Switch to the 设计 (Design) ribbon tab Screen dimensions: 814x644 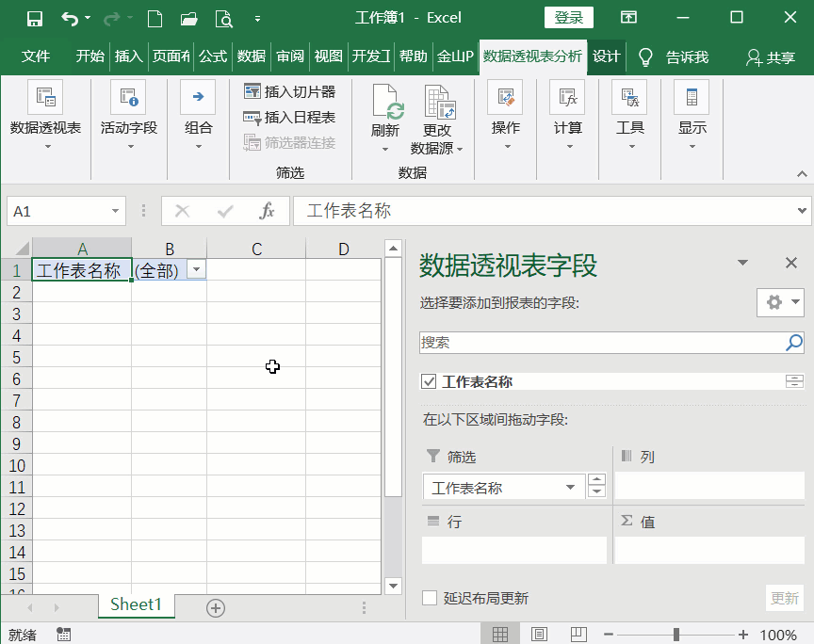[606, 56]
